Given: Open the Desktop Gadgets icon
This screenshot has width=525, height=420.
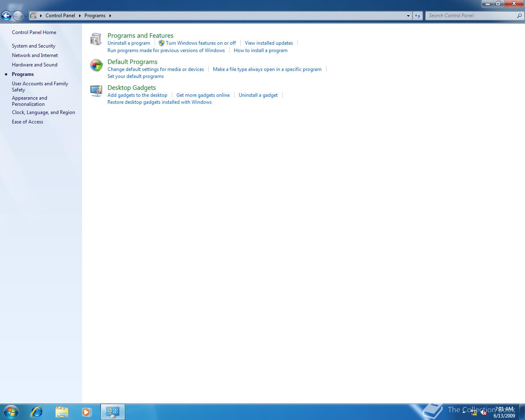Looking at the screenshot, I should pyautogui.click(x=96, y=91).
